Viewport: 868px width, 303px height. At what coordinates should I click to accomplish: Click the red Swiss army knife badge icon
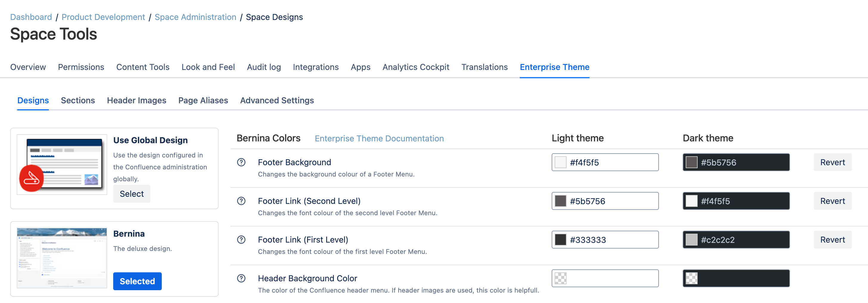[31, 178]
